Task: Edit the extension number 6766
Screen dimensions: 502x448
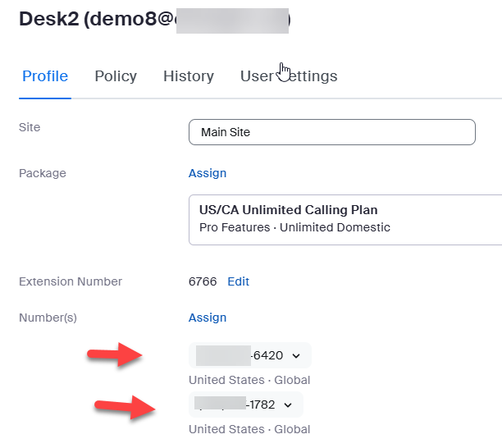Action: tap(239, 281)
